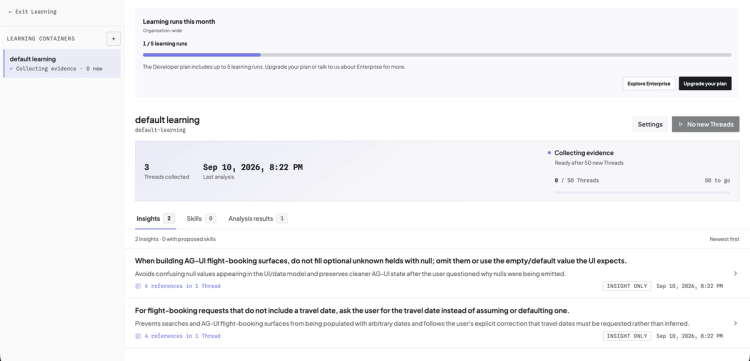The width and height of the screenshot is (750, 361).
Task: Add a new learning container
Action: (x=113, y=39)
